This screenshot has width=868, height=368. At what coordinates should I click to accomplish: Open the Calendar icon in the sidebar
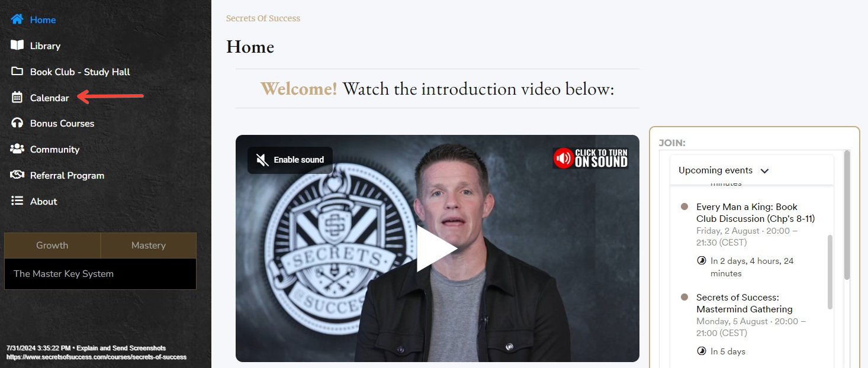coord(17,98)
